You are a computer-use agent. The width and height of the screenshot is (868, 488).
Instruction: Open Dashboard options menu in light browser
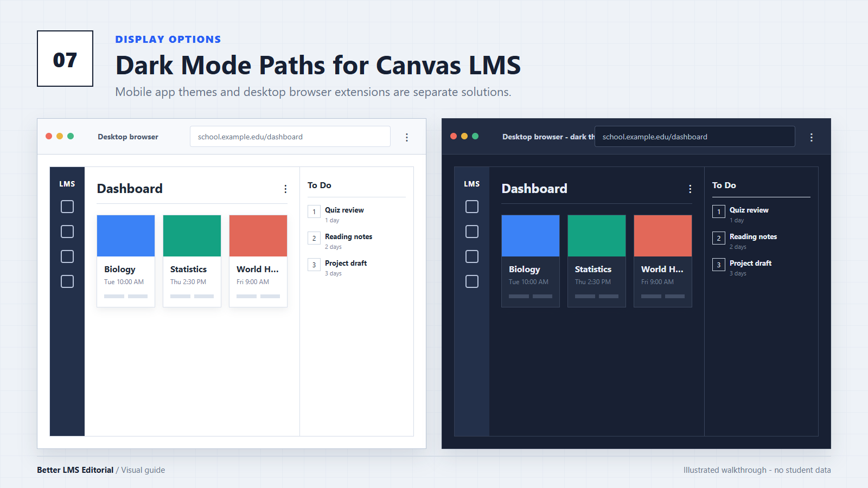[285, 189]
